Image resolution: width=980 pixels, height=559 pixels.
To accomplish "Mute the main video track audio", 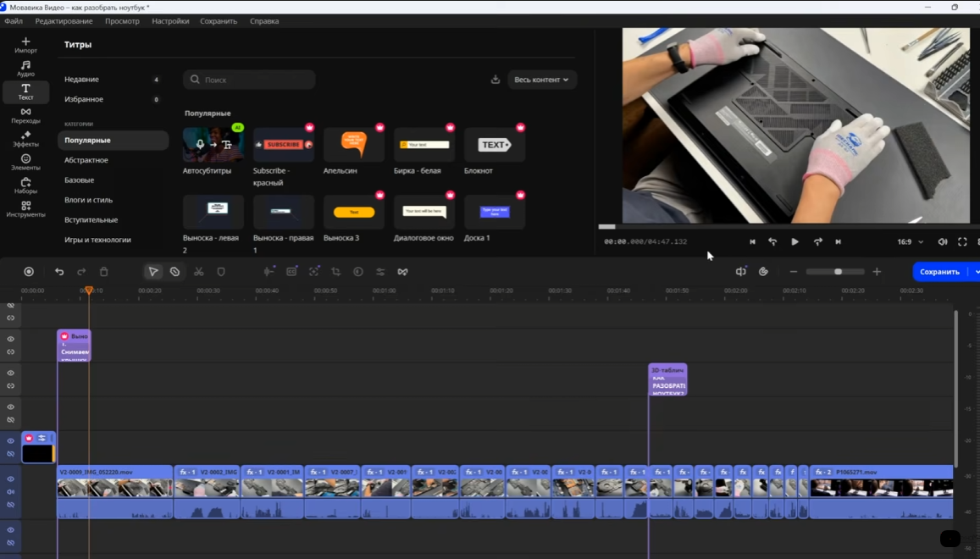I will tap(11, 491).
